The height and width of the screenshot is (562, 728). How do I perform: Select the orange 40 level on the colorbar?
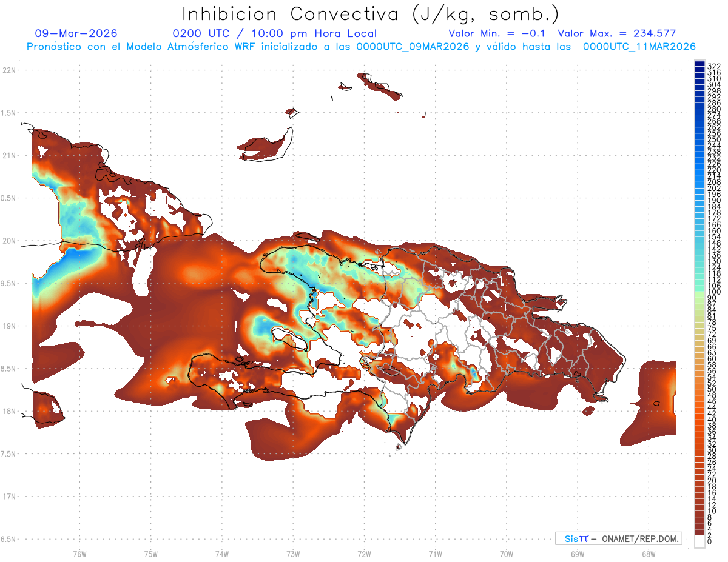pos(699,420)
